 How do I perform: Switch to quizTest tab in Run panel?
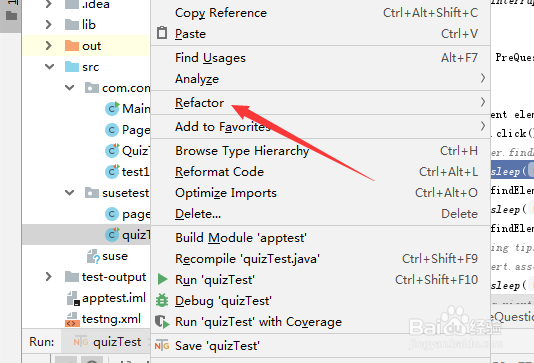[107, 342]
